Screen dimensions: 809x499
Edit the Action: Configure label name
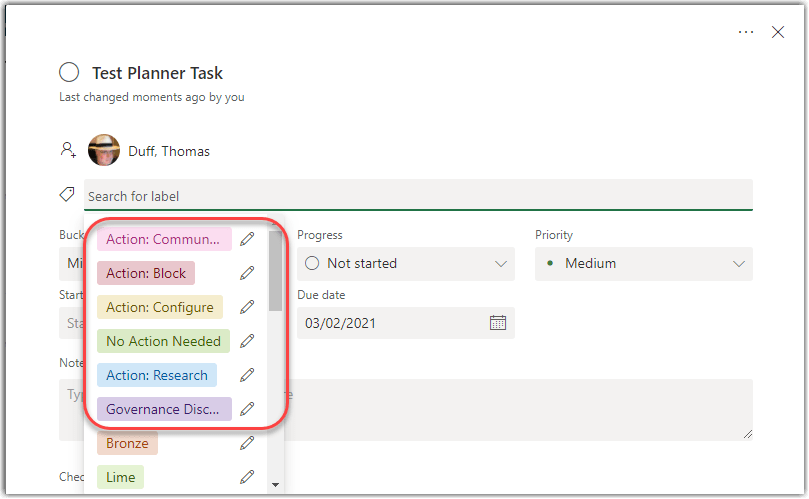click(x=247, y=307)
